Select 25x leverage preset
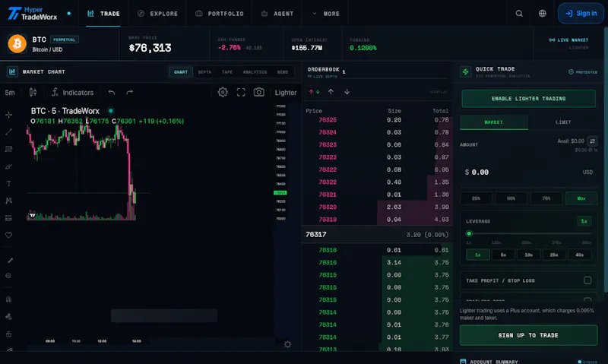Viewport: 608px width, 364px height. [x=554, y=255]
